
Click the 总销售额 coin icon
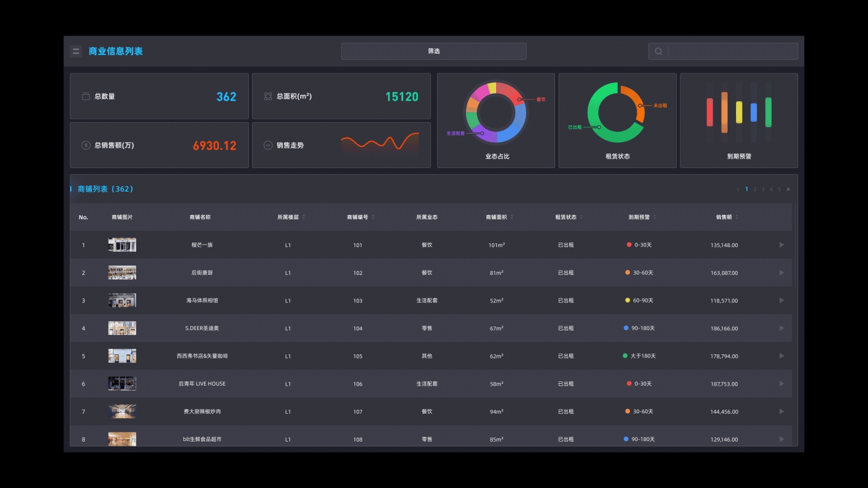86,145
